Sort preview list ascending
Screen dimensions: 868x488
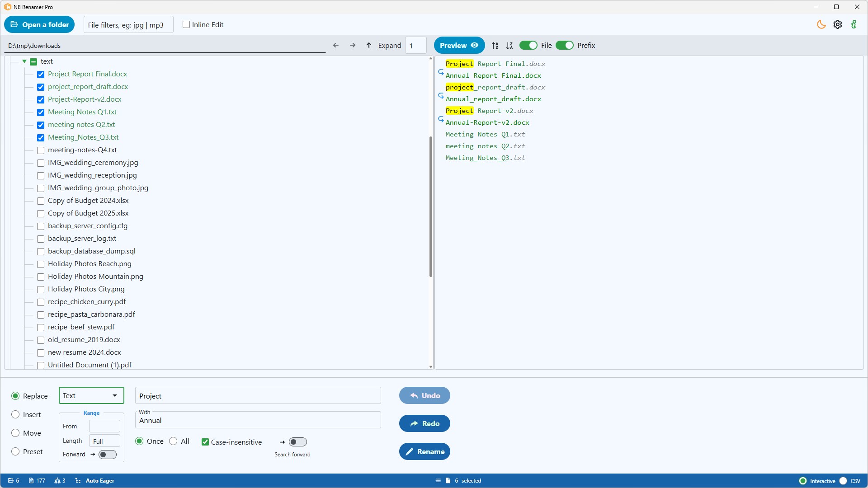point(495,46)
